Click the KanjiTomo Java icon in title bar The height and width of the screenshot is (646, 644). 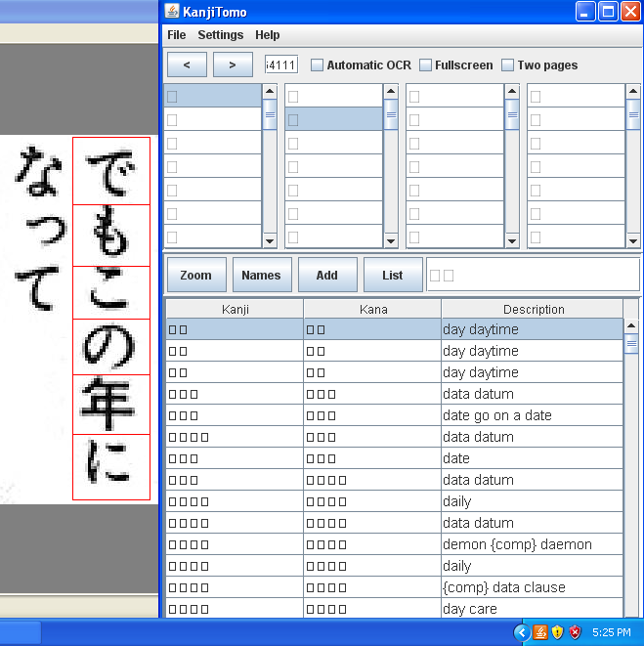172,11
